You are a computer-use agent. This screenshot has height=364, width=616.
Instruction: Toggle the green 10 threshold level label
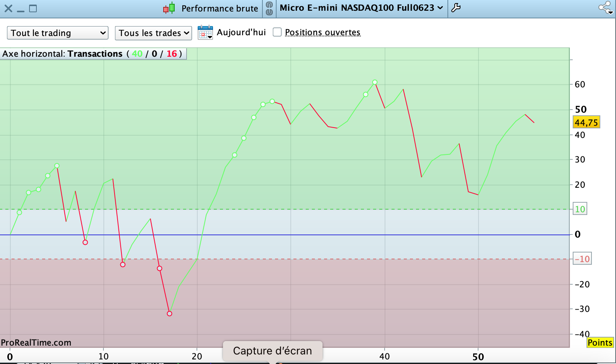click(x=580, y=209)
